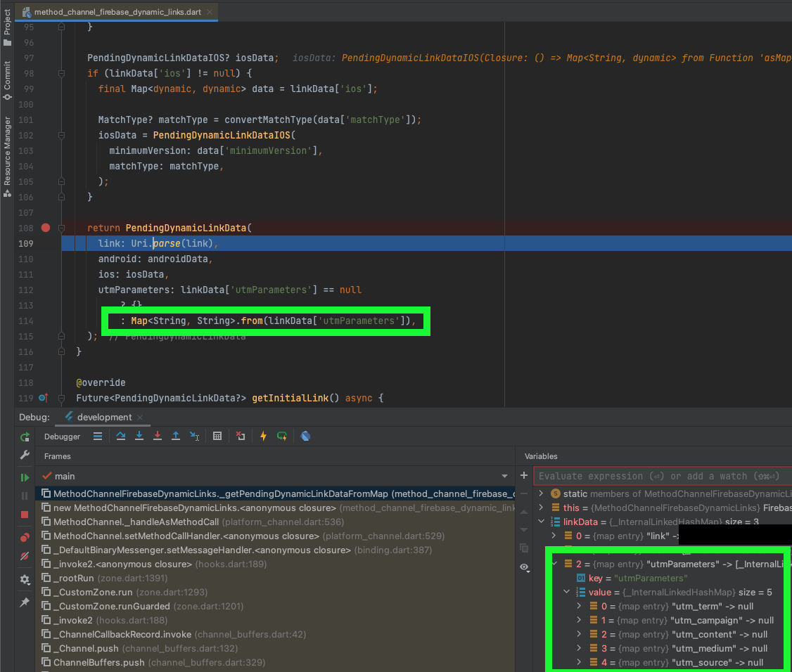
Task: Select the development debug tab
Action: (x=104, y=418)
